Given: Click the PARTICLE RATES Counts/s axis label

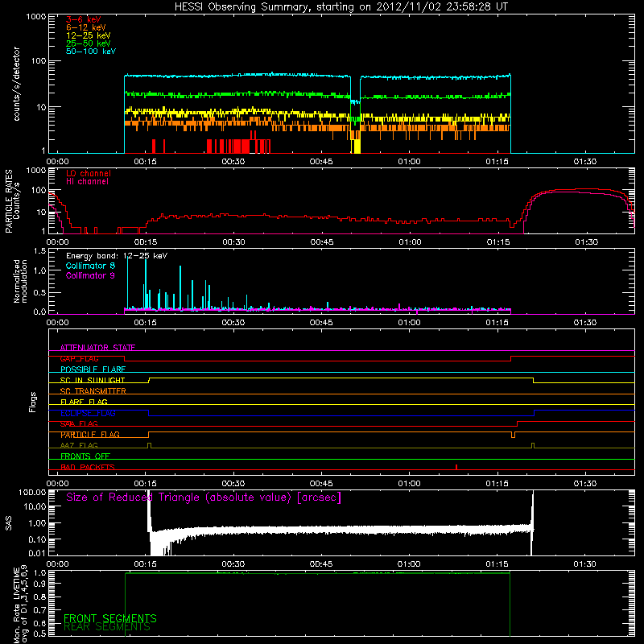Looking at the screenshot, I should pos(13,201).
